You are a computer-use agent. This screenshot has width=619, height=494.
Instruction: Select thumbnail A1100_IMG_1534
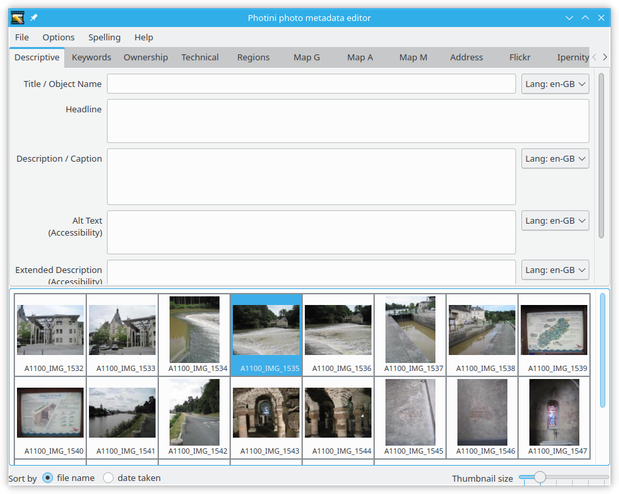pyautogui.click(x=194, y=335)
